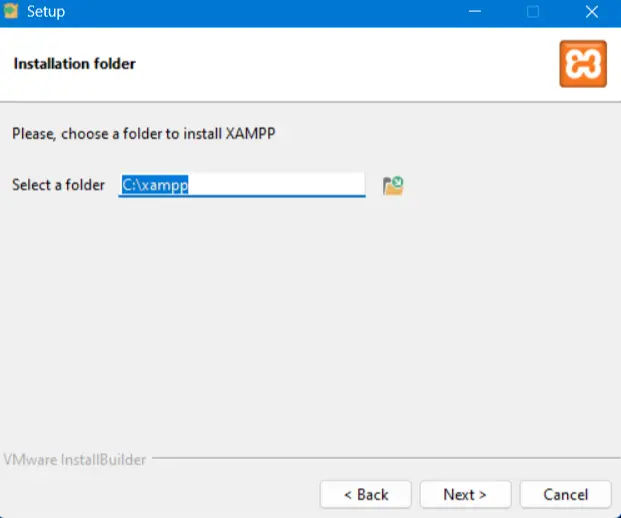This screenshot has height=518, width=621.
Task: Focus the C:\xampp folder path field
Action: coord(242,185)
